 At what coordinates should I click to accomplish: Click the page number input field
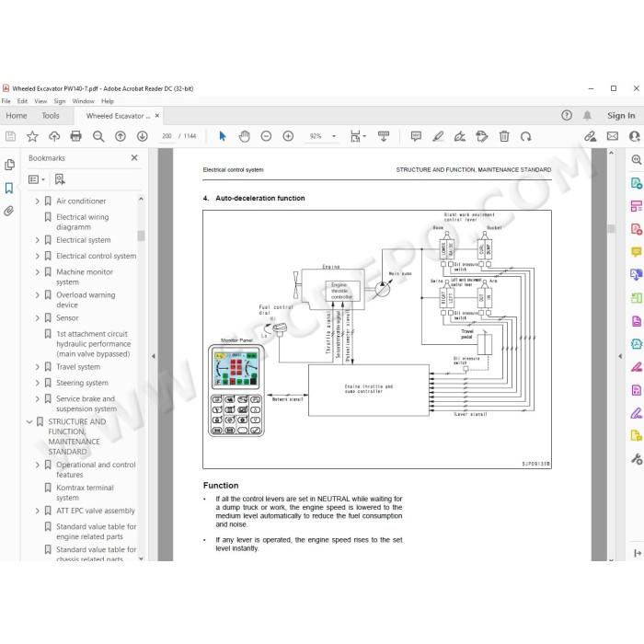(167, 136)
